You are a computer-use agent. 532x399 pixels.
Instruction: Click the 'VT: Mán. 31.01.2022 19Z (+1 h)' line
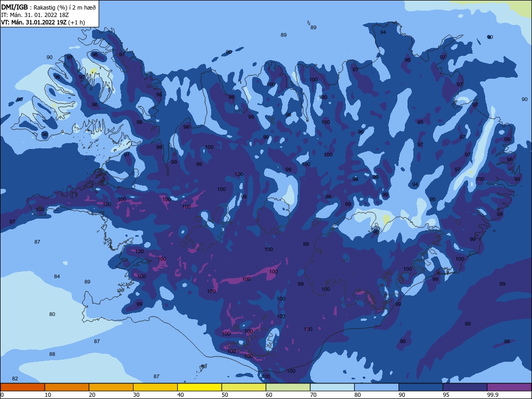[x=43, y=22]
